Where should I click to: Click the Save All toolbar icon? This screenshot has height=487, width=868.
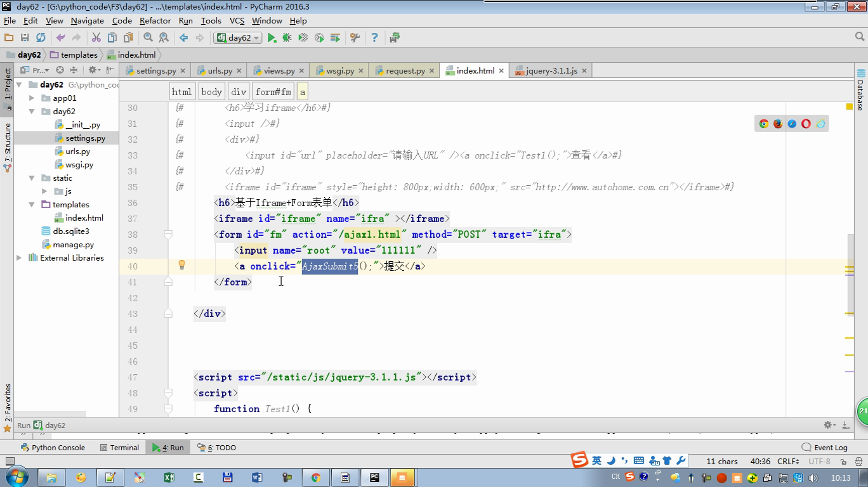25,38
